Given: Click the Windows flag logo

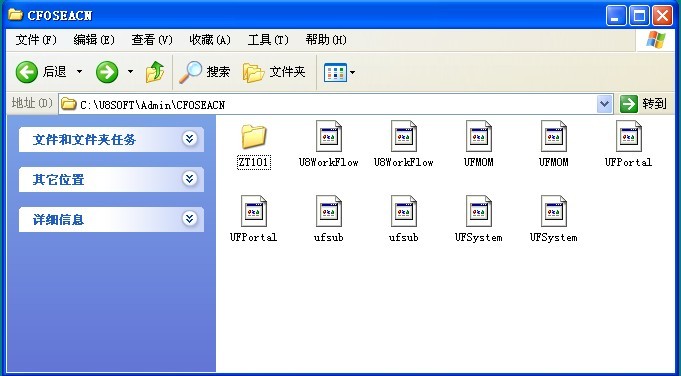Looking at the screenshot, I should pos(656,40).
